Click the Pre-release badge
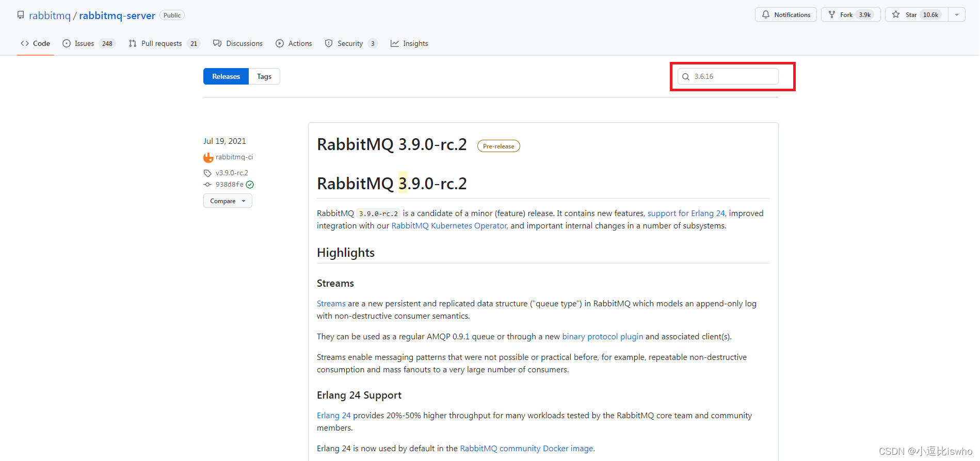 pos(499,146)
